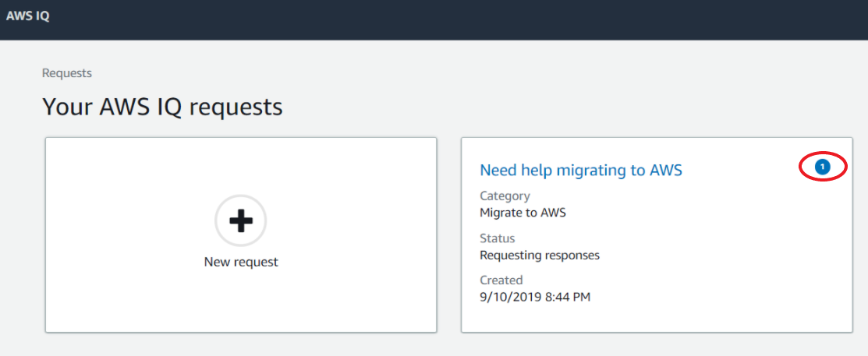The width and height of the screenshot is (868, 356).
Task: Click the 'Requesting responses' status text
Action: tap(540, 256)
